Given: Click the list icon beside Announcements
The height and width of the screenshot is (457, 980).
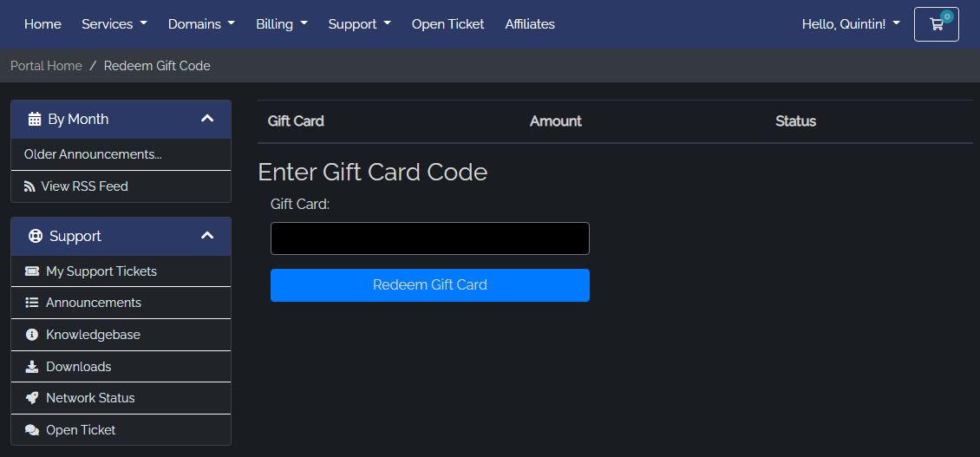Looking at the screenshot, I should coord(32,303).
